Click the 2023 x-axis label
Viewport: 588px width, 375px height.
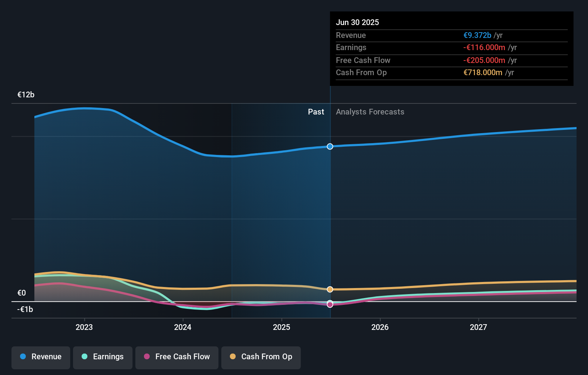coord(84,327)
